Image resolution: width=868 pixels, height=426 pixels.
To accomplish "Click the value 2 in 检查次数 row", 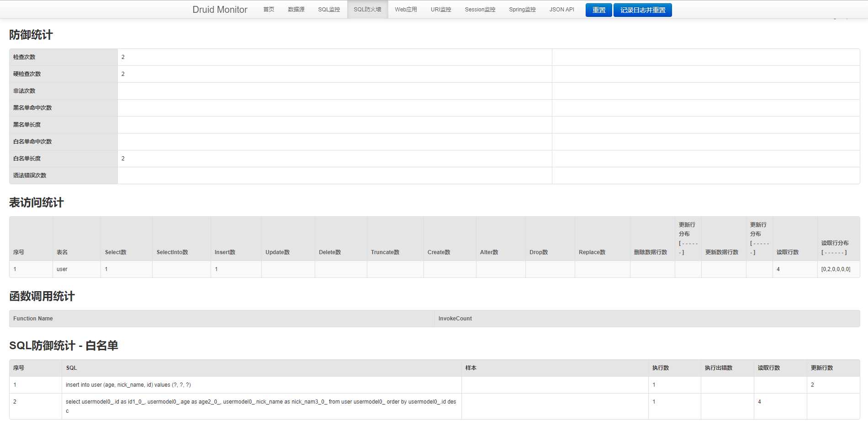I will (123, 57).
